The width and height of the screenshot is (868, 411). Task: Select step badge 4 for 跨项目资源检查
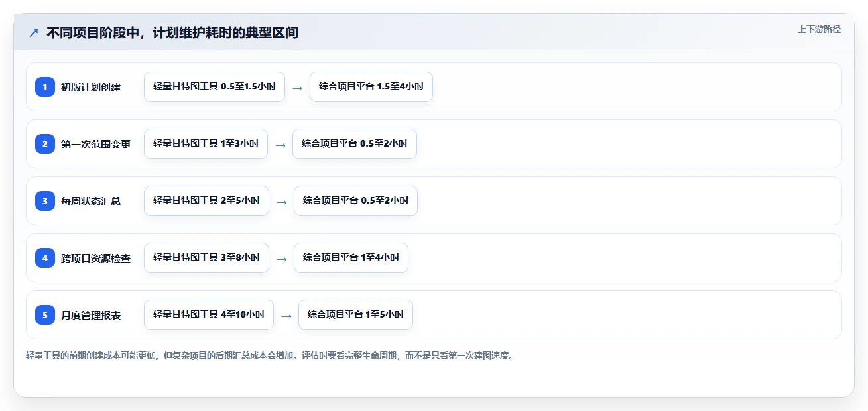click(45, 257)
